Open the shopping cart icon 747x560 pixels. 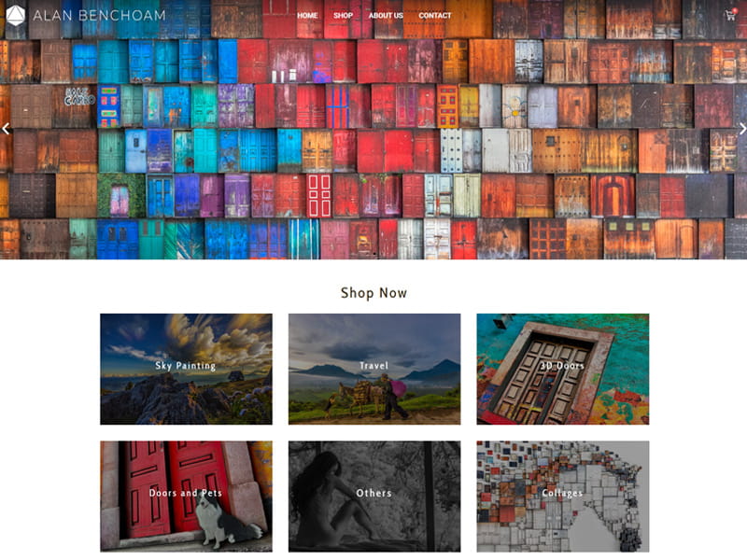pos(731,15)
